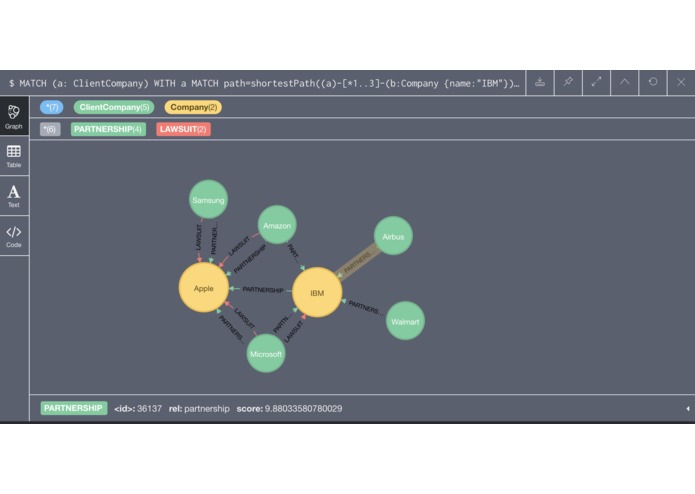Expand frame to fullscreen
The width and height of the screenshot is (695, 494).
596,82
